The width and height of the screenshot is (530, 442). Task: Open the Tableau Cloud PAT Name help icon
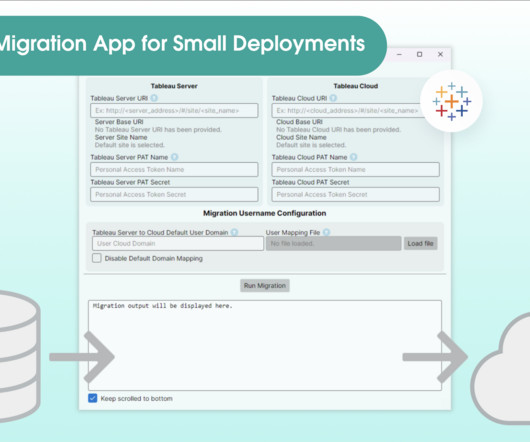[353, 157]
